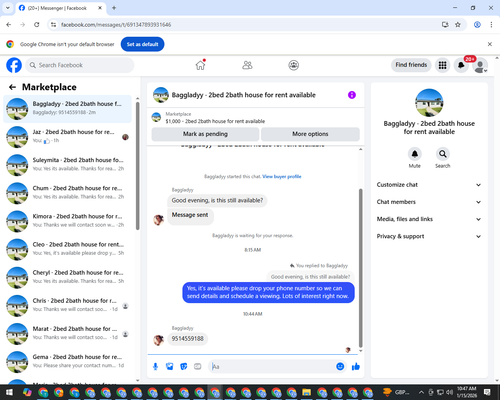
Task: Open the apps grid menu icon
Action: coord(442,65)
